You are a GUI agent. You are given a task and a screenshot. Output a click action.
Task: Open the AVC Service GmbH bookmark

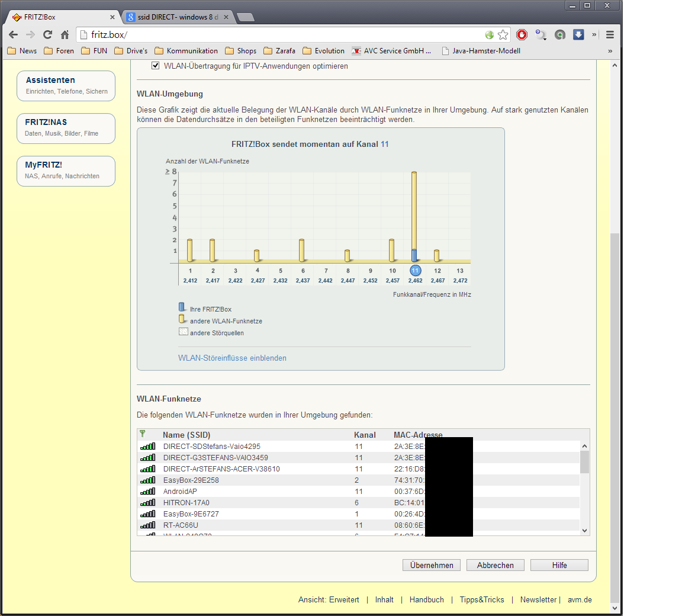tap(391, 51)
